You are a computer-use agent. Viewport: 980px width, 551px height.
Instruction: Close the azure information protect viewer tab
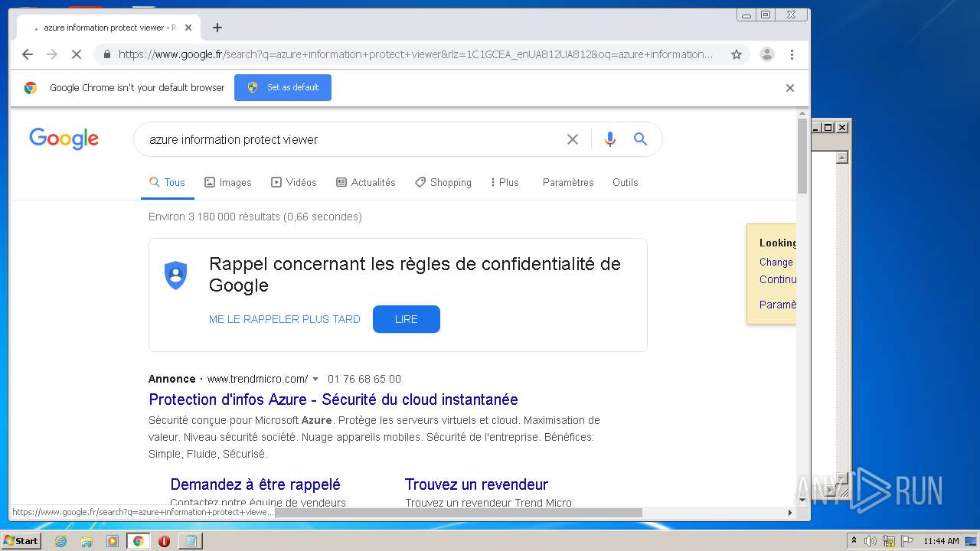(188, 28)
